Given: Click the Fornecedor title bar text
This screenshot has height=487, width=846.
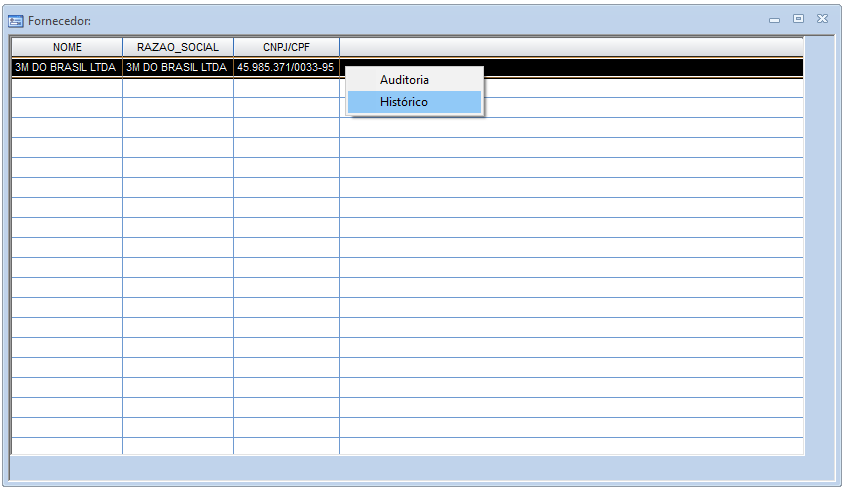Looking at the screenshot, I should coord(59,20).
